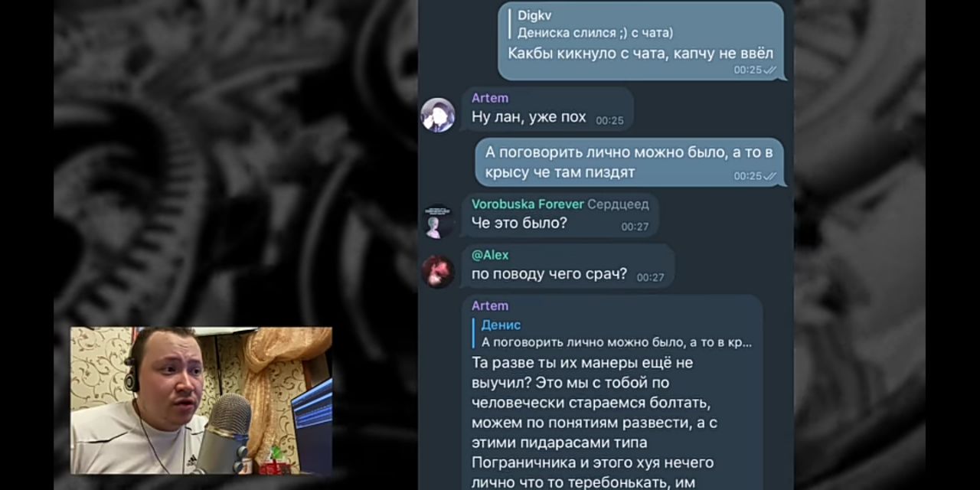Click the 00:27 timestamp on Alex's message
Viewport: 980px width, 490px height.
point(651,277)
